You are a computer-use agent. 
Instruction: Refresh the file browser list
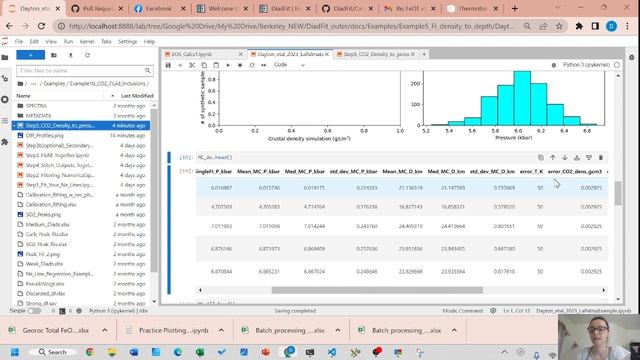tap(87, 55)
